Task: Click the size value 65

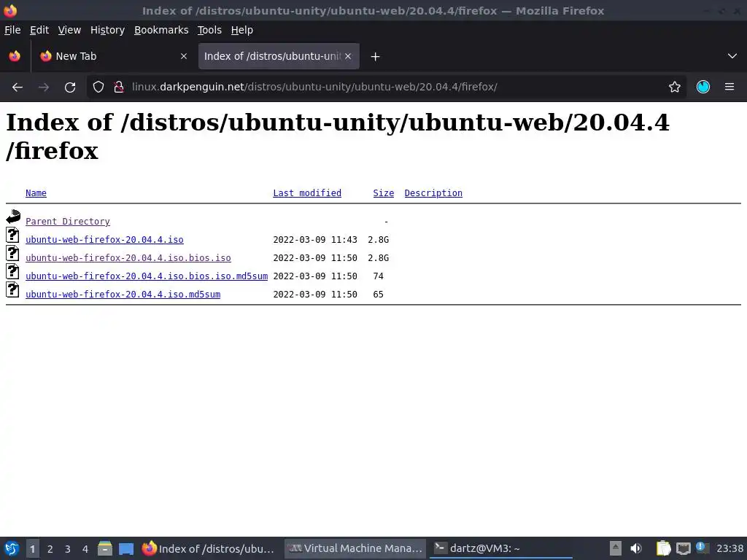Action: coord(379,295)
